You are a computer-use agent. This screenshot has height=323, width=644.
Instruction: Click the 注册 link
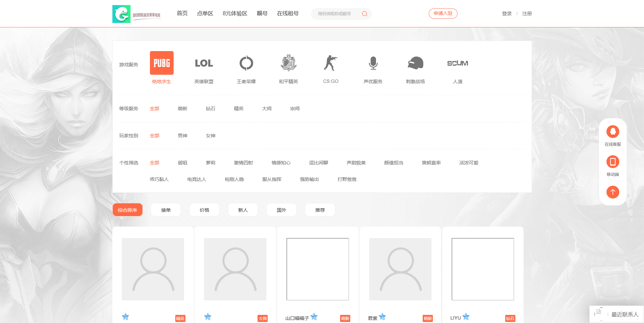[527, 14]
